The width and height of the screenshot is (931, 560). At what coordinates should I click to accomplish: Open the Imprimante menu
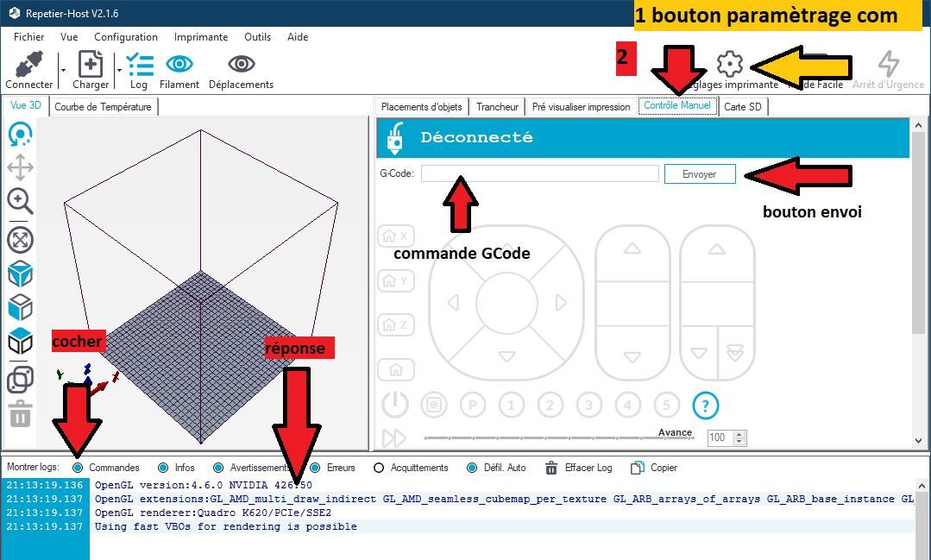click(201, 37)
